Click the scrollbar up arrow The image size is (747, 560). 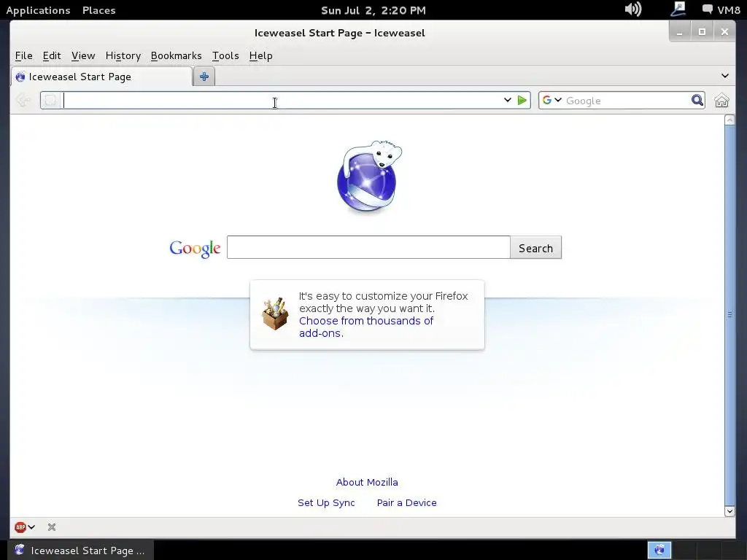click(729, 120)
